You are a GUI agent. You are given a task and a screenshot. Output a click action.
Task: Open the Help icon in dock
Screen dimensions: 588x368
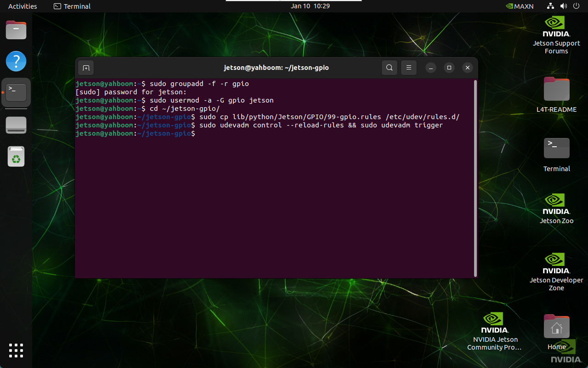pyautogui.click(x=16, y=61)
